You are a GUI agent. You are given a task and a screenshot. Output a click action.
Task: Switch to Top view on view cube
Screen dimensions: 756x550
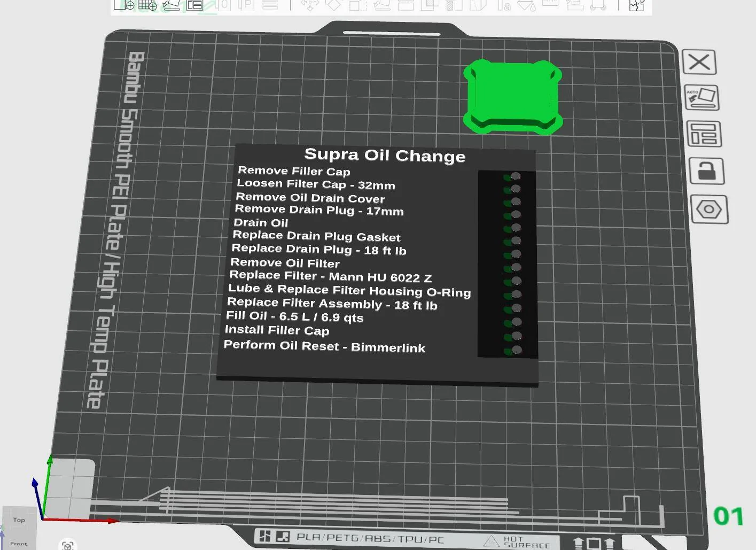pos(19,520)
